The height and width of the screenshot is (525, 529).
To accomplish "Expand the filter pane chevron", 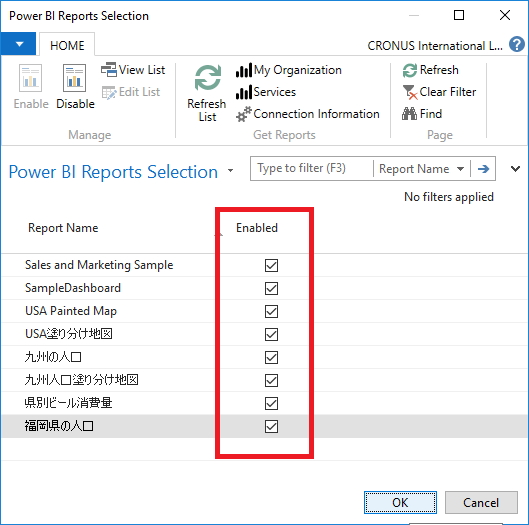I will pos(515,169).
